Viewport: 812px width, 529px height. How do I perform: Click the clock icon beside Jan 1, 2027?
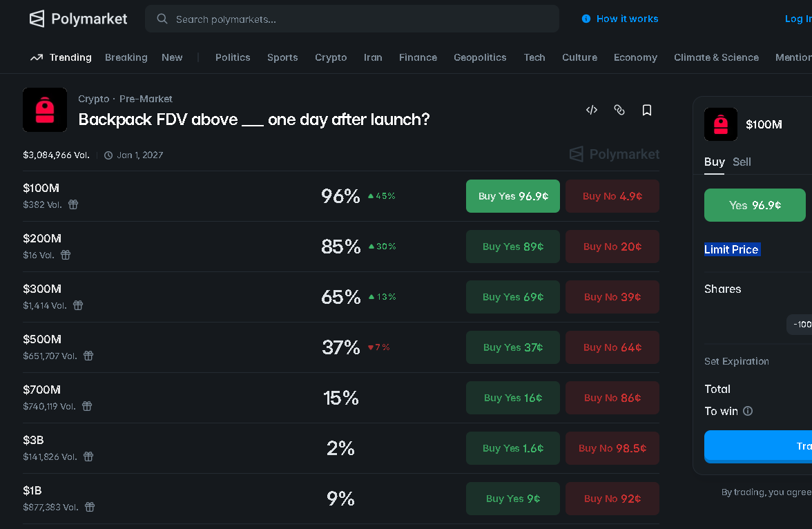click(108, 155)
